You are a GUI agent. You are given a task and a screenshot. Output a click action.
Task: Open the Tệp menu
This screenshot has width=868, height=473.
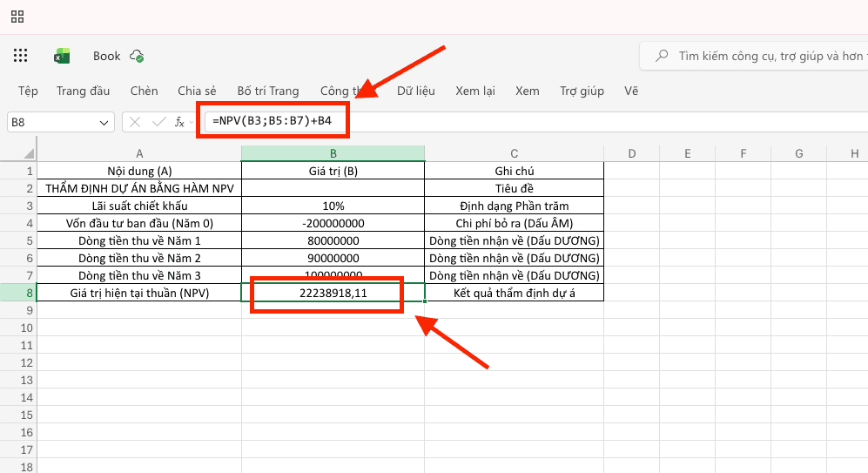tap(28, 91)
